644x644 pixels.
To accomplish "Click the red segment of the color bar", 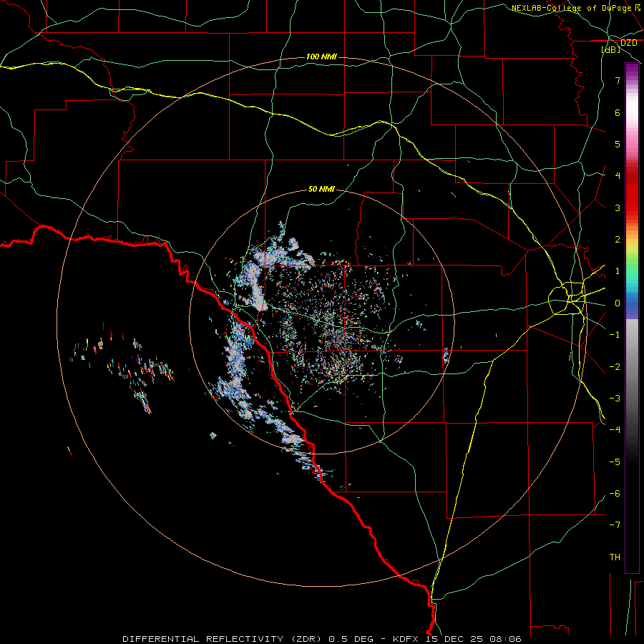I will pyautogui.click(x=632, y=193).
